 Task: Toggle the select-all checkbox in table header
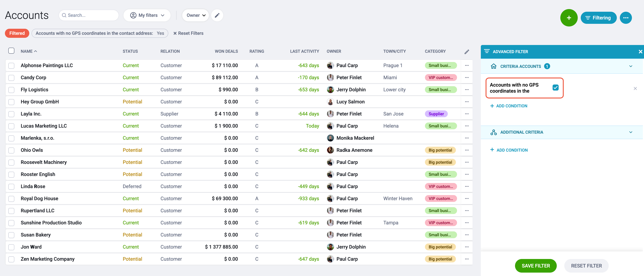pos(11,51)
